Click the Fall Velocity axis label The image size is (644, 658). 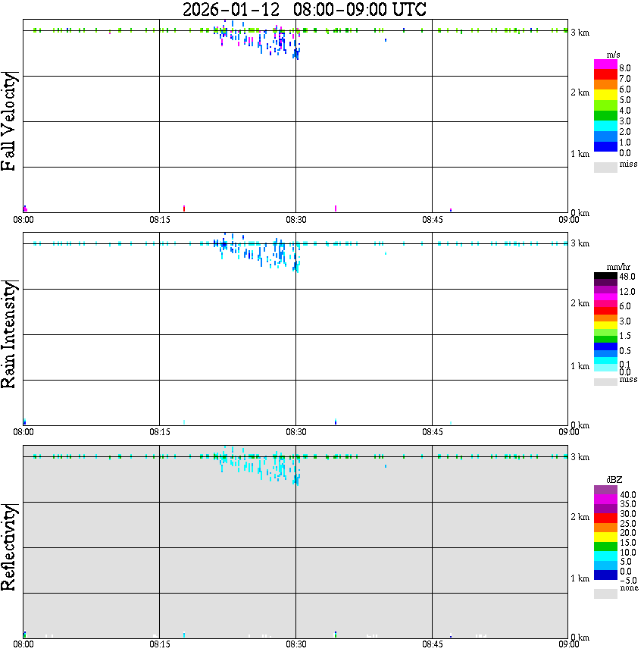pos(8,121)
